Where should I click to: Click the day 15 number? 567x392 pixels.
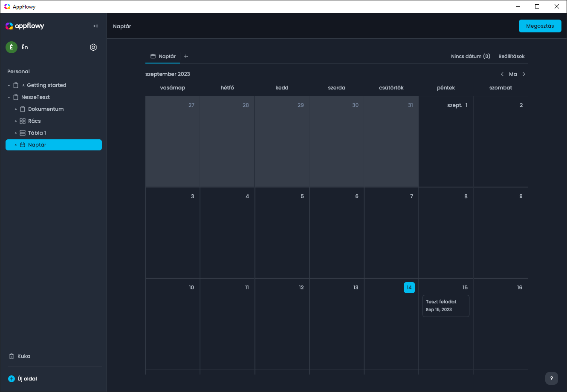pos(465,288)
